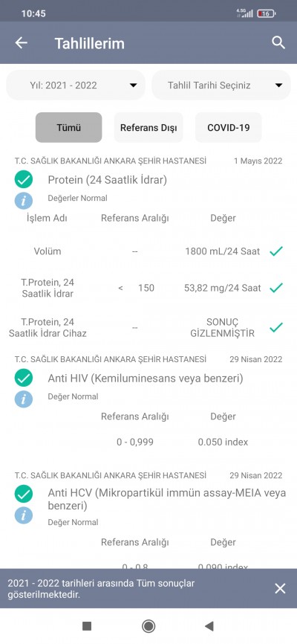Image resolution: width=297 pixels, height=644 pixels.
Task: Show COVID-19 test results
Action: (229, 127)
